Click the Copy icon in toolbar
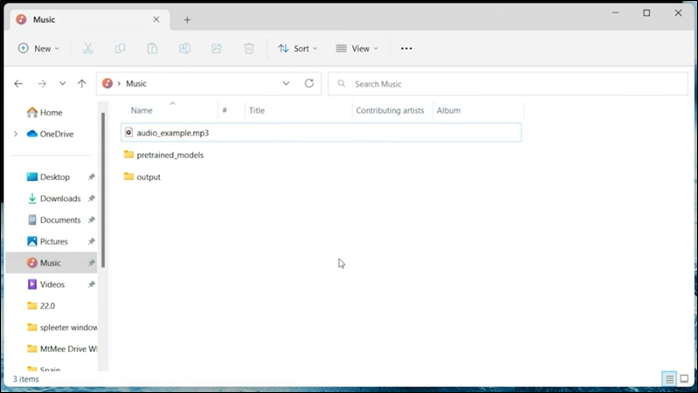Image resolution: width=698 pixels, height=393 pixels. tap(120, 49)
